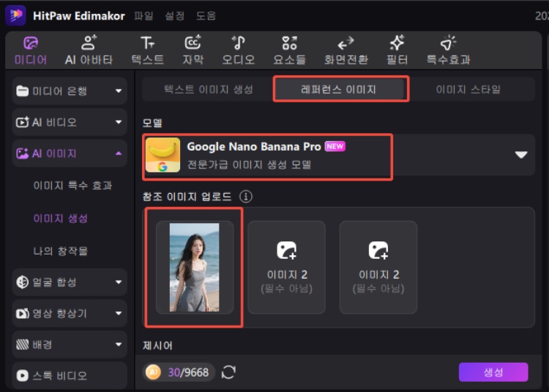Expand the 미디어 은행 section

coord(70,91)
